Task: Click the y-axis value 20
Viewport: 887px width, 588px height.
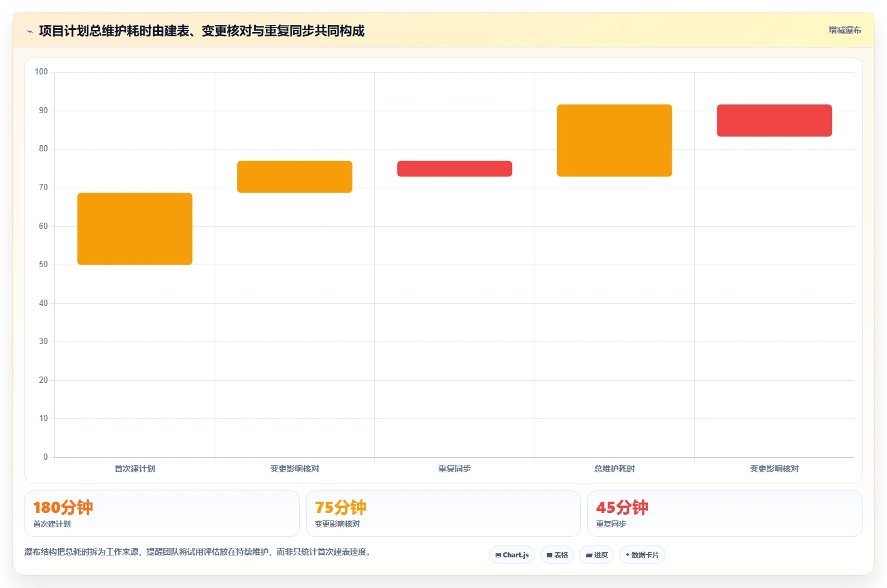Action: pyautogui.click(x=43, y=380)
